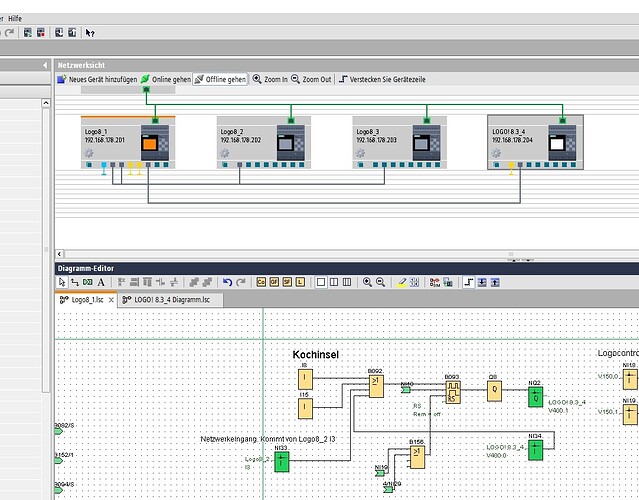Zoom out the diagram editor view
Screen dimensions: 639x500
pos(381,282)
